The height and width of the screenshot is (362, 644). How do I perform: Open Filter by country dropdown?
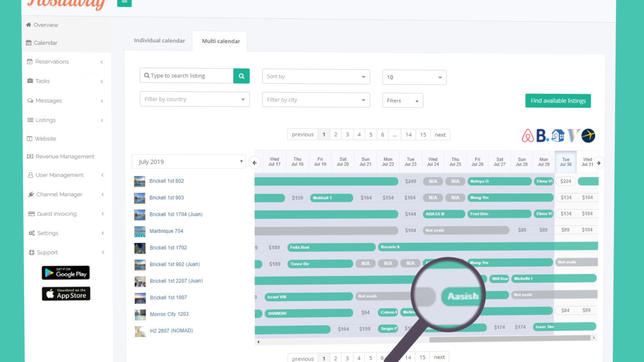[195, 99]
